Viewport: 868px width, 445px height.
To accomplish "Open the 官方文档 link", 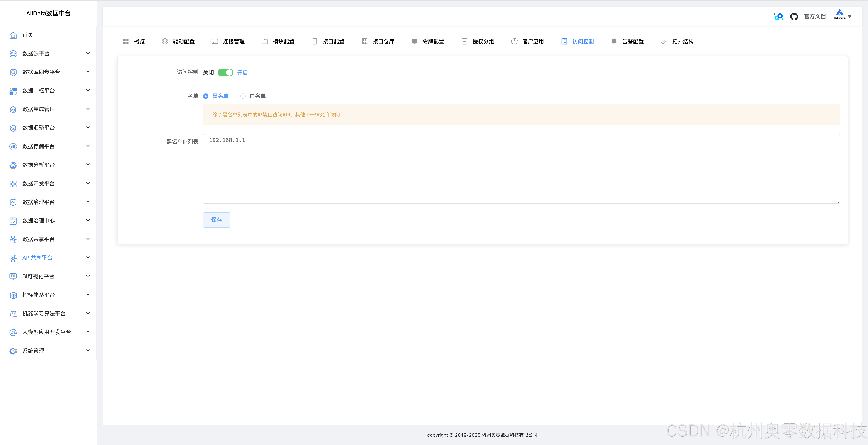I will [x=815, y=16].
